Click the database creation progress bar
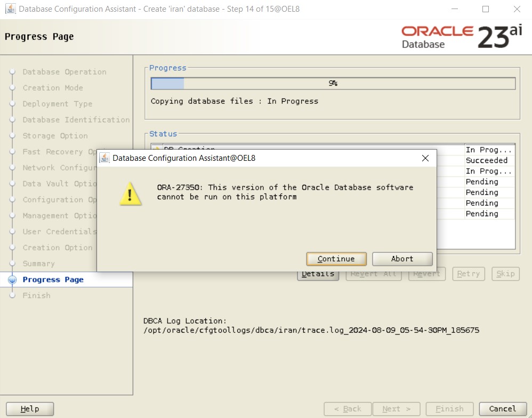This screenshot has width=532, height=418. (x=333, y=83)
